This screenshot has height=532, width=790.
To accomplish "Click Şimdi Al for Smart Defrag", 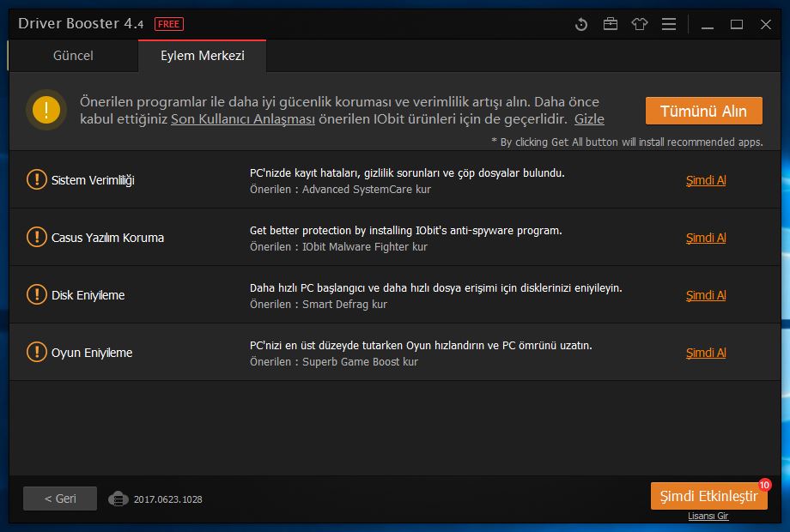I will pyautogui.click(x=706, y=295).
